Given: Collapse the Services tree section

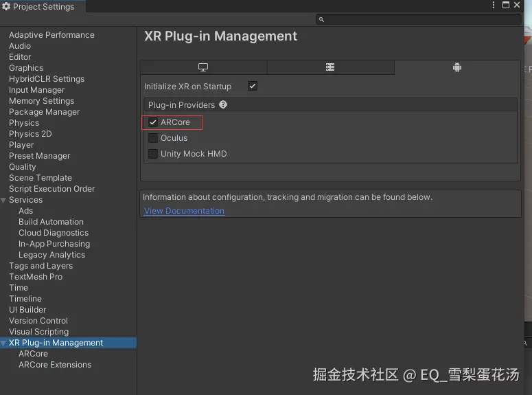Looking at the screenshot, I should coord(3,200).
